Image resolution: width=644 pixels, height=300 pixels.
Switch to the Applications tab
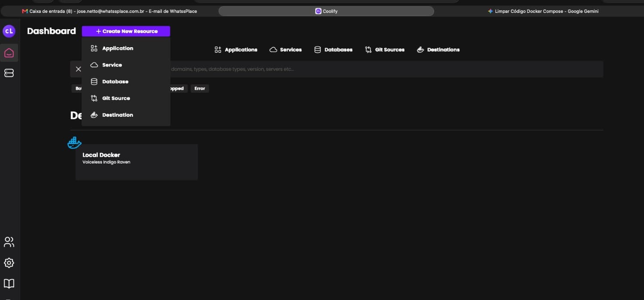coord(236,50)
